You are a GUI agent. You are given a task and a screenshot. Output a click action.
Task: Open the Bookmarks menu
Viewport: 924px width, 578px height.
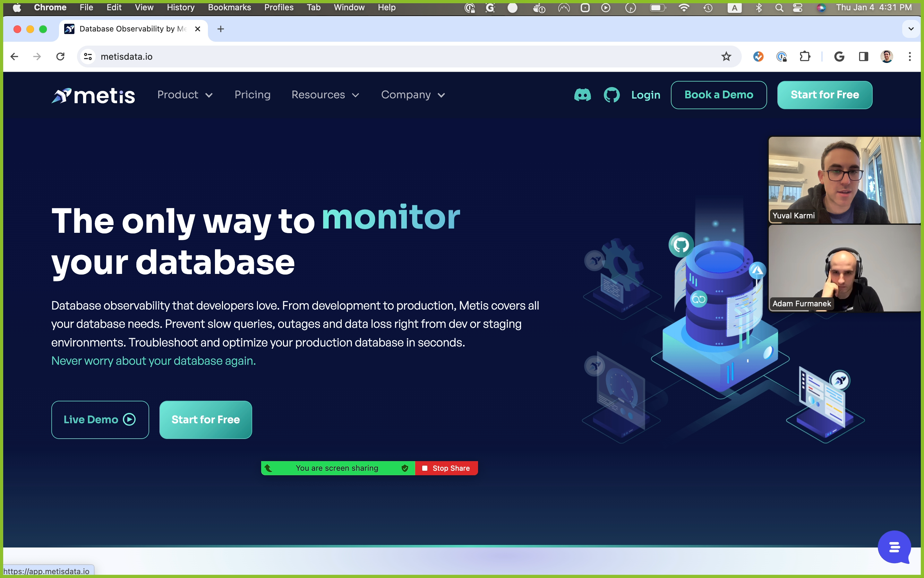[x=229, y=8]
